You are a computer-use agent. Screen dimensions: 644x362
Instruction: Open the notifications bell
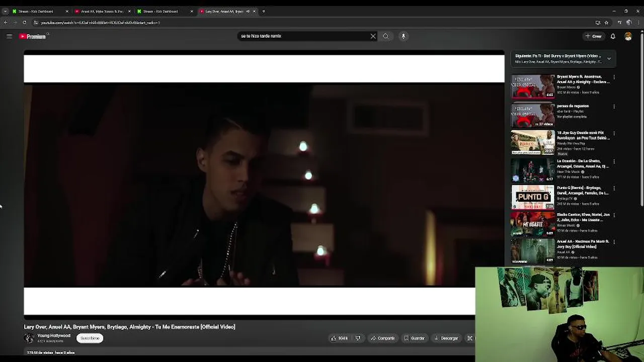pyautogui.click(x=613, y=36)
